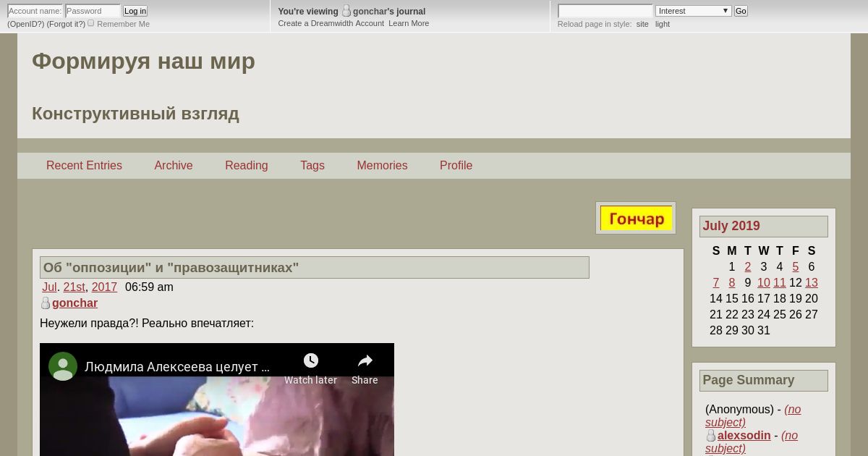Click the 21st day link in entry date
This screenshot has width=868, height=456.
pos(74,287)
